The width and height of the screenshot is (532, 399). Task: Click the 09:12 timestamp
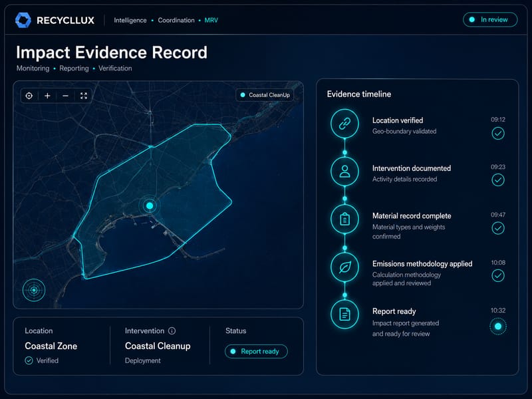coord(497,120)
